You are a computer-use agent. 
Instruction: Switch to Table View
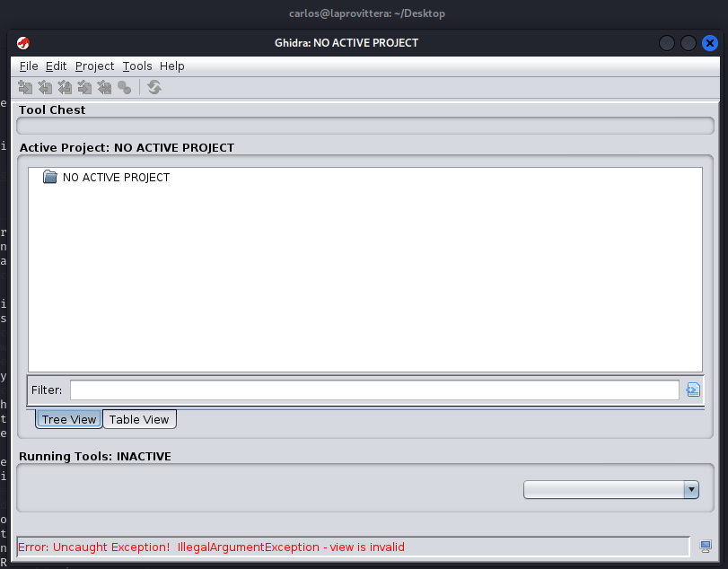pyautogui.click(x=139, y=419)
